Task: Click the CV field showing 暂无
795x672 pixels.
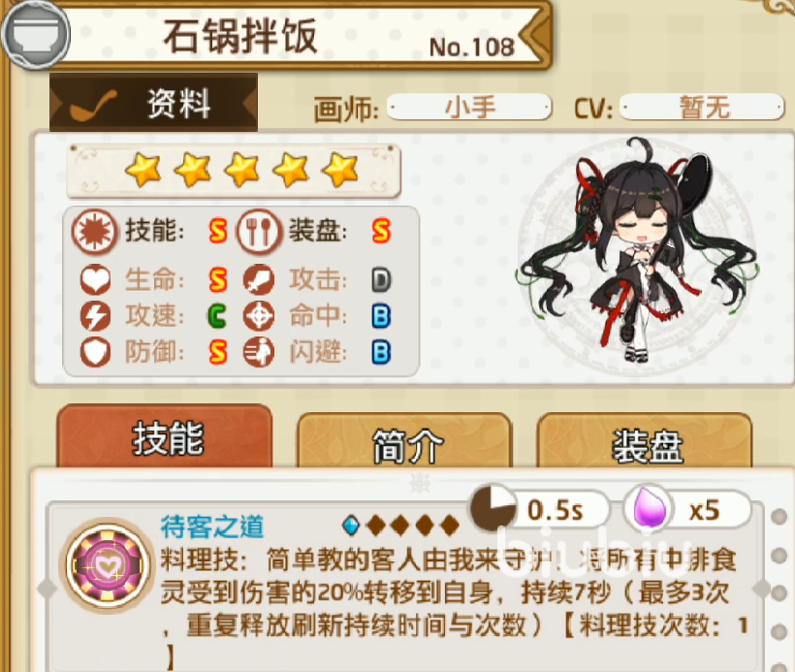Action: [702, 108]
